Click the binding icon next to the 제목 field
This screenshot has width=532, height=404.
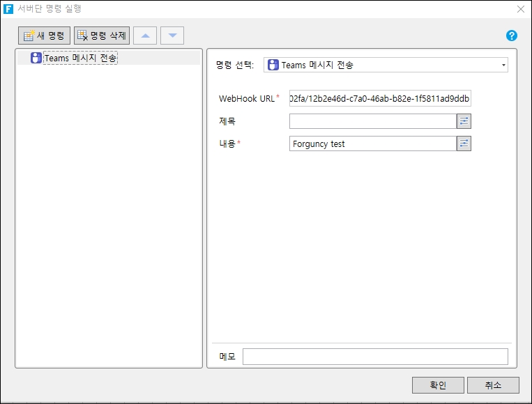click(464, 121)
